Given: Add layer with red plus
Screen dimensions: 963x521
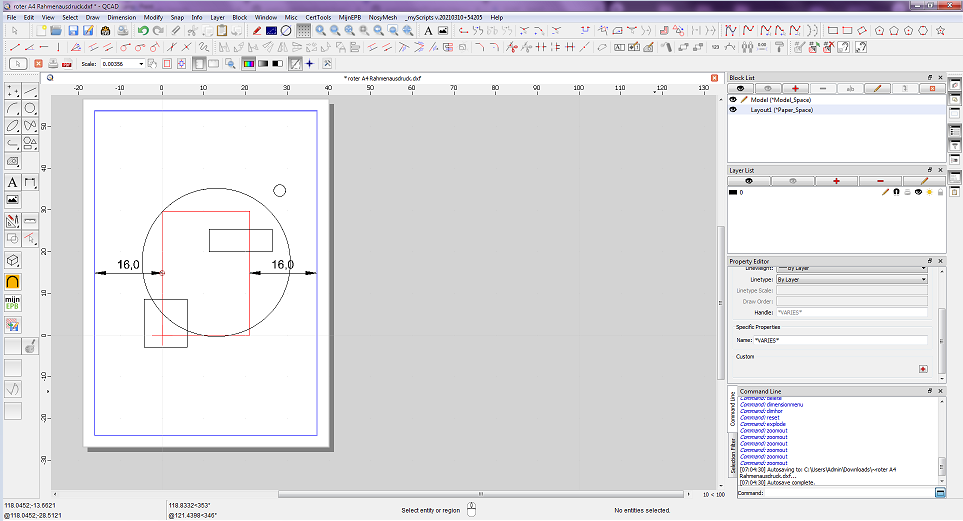Looking at the screenshot, I should pos(836,181).
